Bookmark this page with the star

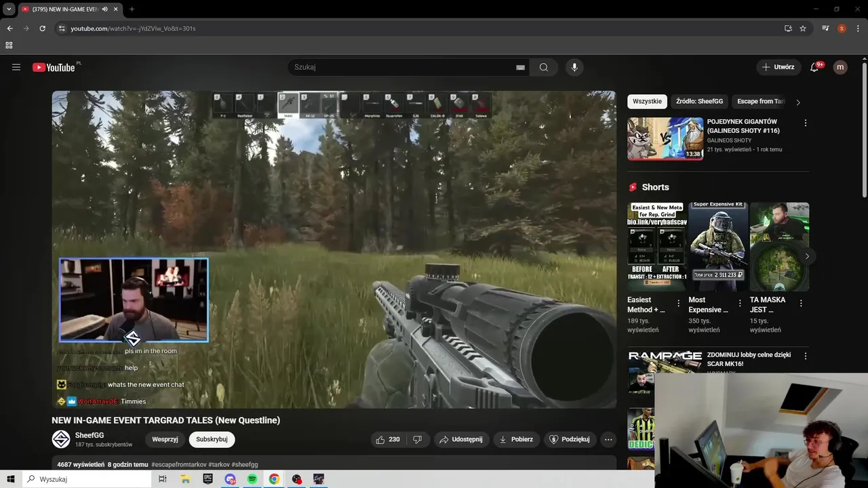(803, 28)
